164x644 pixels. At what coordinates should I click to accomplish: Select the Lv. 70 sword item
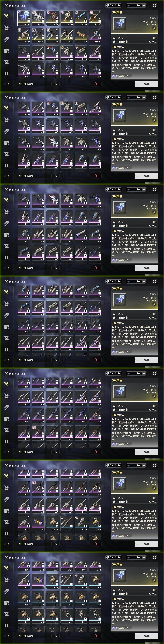pyautogui.click(x=95, y=36)
